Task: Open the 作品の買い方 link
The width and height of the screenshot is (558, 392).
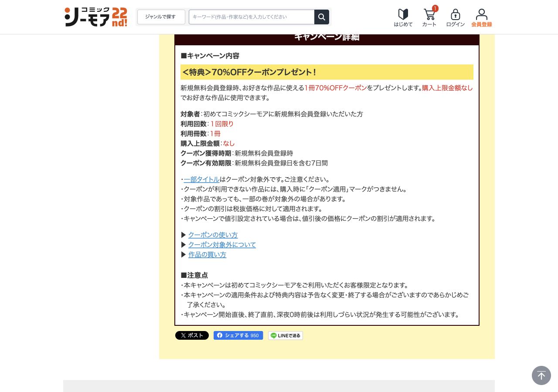Action: tap(208, 255)
